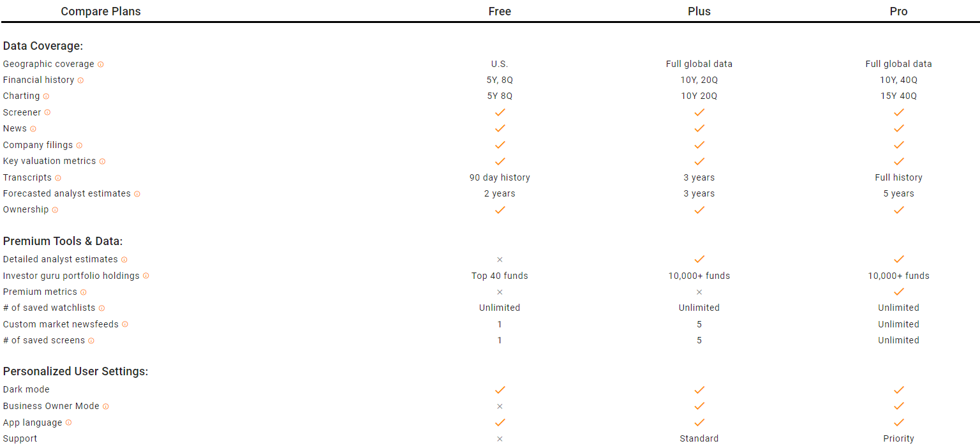
Task: Click info icon beside App language
Action: [68, 422]
